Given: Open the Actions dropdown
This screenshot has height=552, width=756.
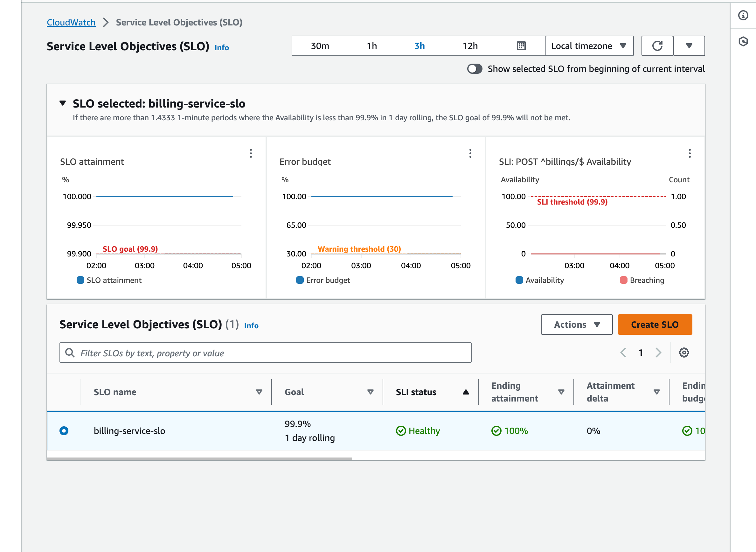Looking at the screenshot, I should click(577, 325).
